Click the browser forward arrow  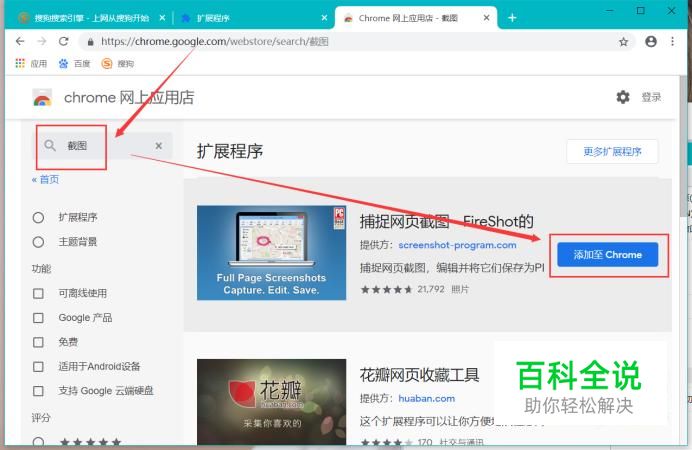tap(42, 41)
